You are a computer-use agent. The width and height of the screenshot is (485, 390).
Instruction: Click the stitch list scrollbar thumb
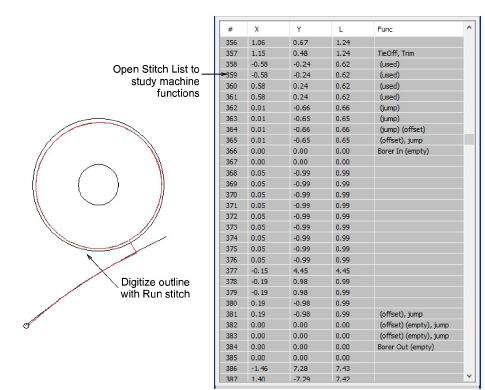tap(469, 139)
